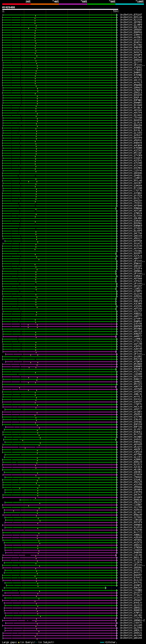This screenshot has height=644, width=146.
Task: Select the purple ~60% identity legend segment
Action: [73, 4]
